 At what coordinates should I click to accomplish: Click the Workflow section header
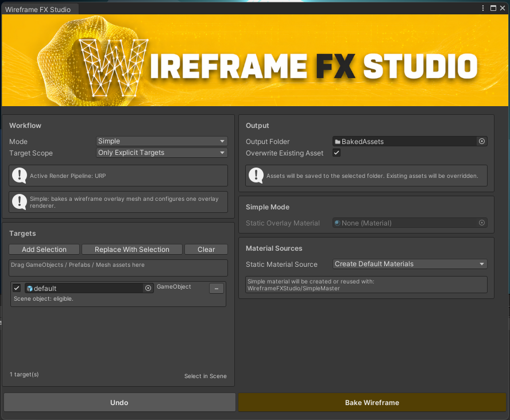25,126
